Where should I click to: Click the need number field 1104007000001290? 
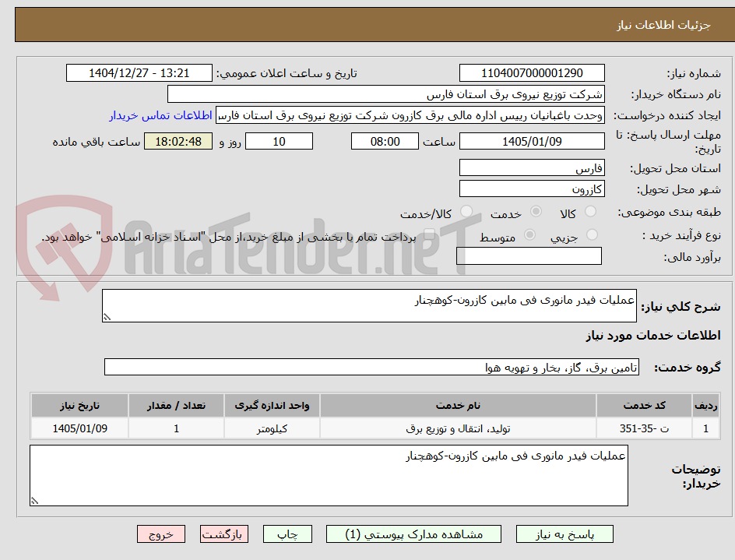pyautogui.click(x=532, y=73)
